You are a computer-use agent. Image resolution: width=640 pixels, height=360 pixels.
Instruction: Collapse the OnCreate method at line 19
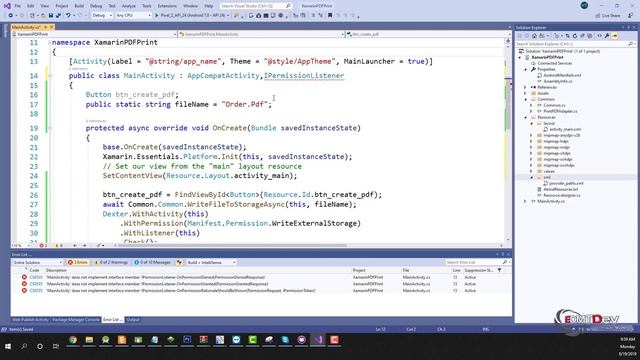click(50, 128)
